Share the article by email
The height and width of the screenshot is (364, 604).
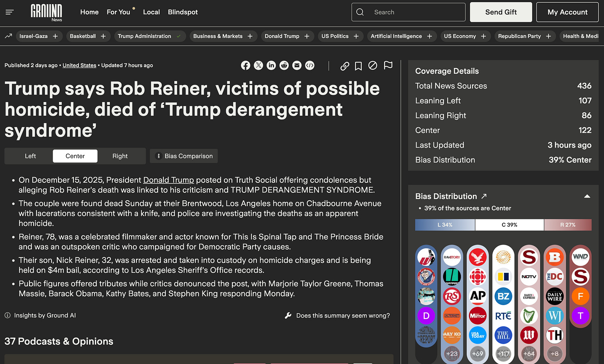click(x=297, y=66)
